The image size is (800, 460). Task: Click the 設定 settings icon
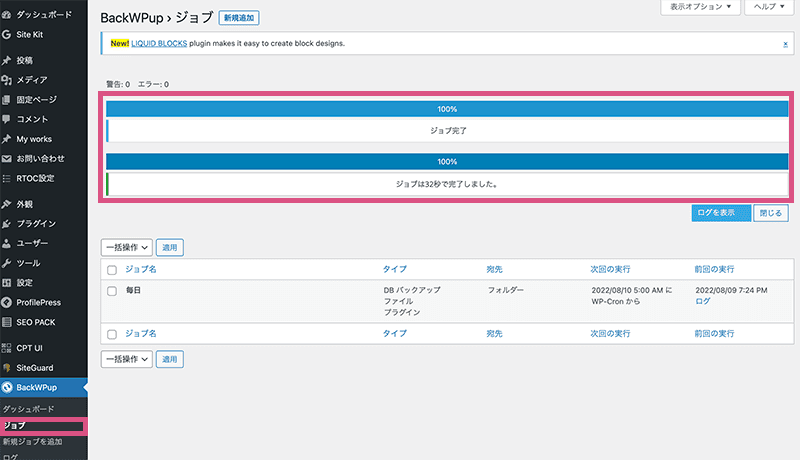pos(6,283)
